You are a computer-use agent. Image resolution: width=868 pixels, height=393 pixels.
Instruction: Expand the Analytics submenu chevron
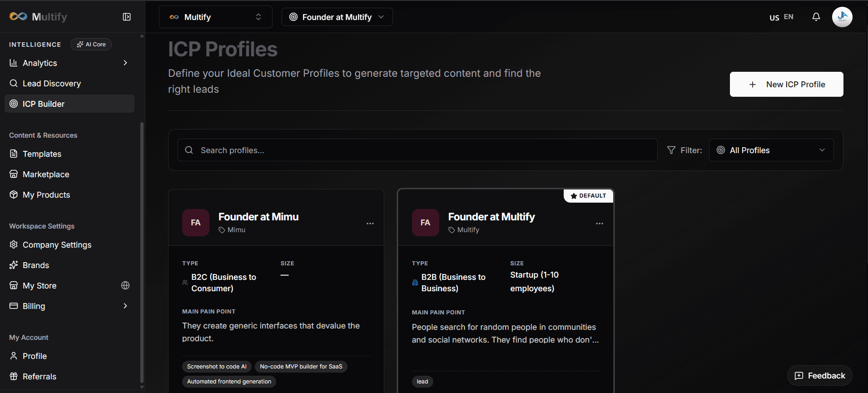pos(125,63)
